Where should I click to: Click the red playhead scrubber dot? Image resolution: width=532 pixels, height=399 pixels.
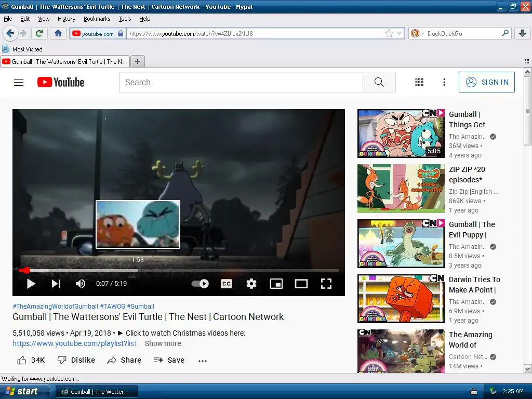26,270
